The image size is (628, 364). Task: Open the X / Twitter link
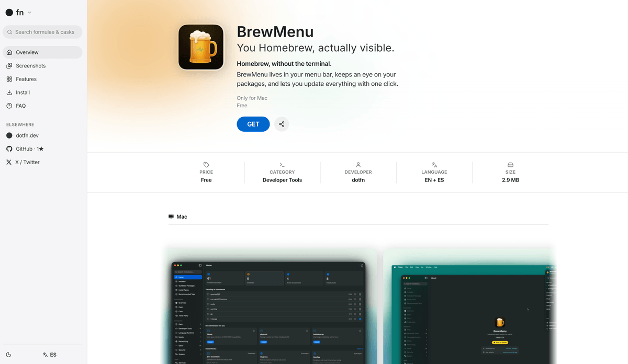[42, 162]
